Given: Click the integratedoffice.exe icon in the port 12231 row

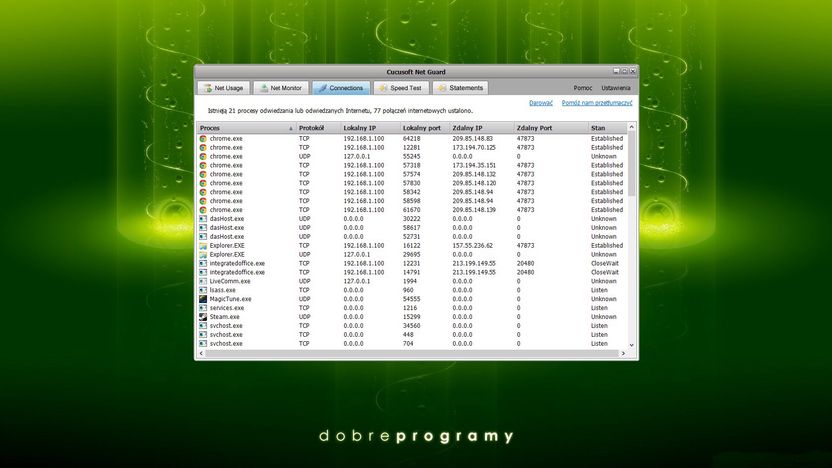Looking at the screenshot, I should [203, 263].
